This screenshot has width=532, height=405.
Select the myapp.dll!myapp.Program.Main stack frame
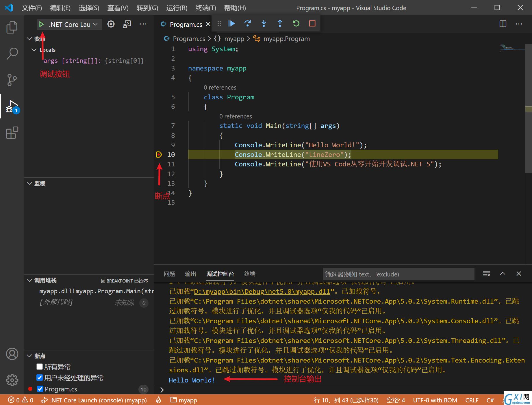point(97,291)
